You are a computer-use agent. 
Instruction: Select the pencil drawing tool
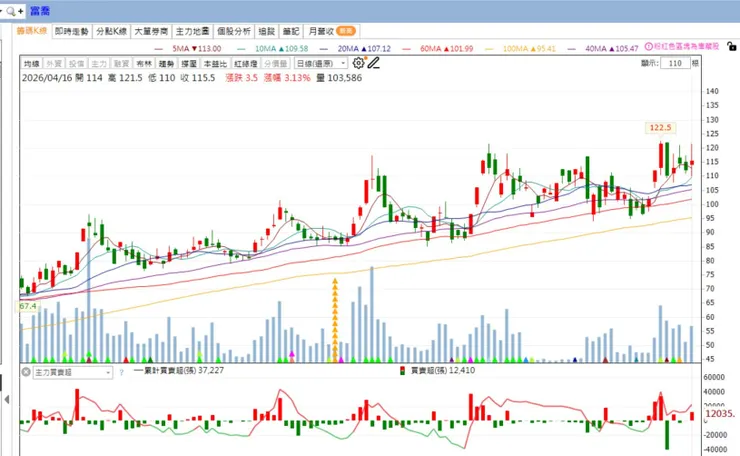pyautogui.click(x=374, y=63)
